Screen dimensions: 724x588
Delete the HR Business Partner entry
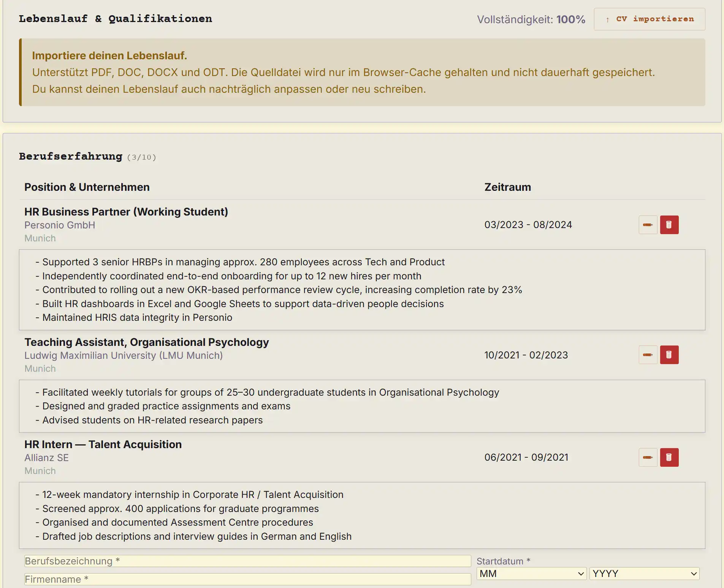[x=669, y=225]
